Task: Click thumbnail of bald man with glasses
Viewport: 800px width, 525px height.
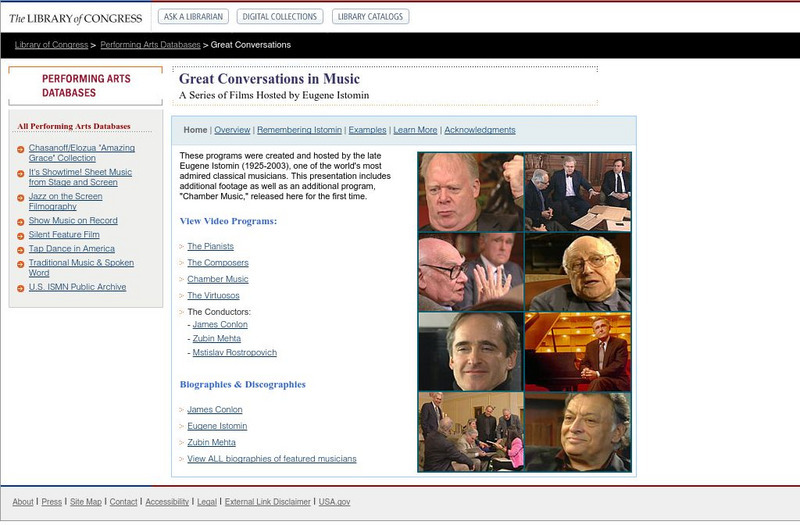Action: click(578, 272)
